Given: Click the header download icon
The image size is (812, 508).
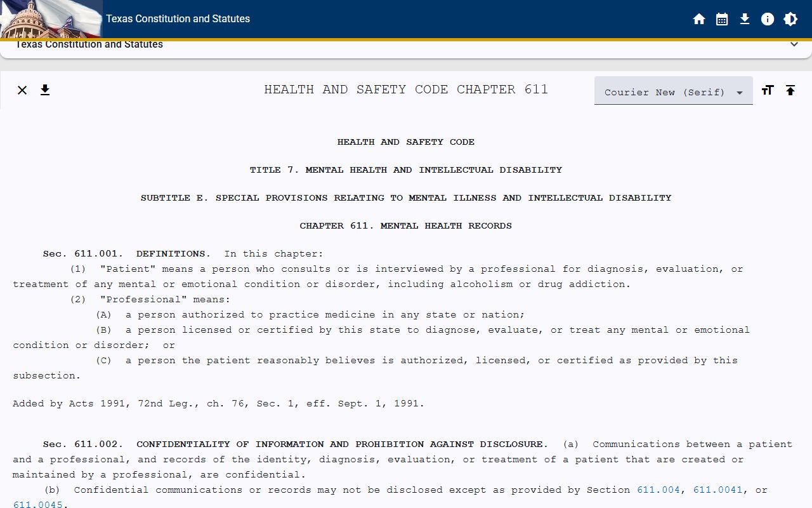Looking at the screenshot, I should coord(745,19).
